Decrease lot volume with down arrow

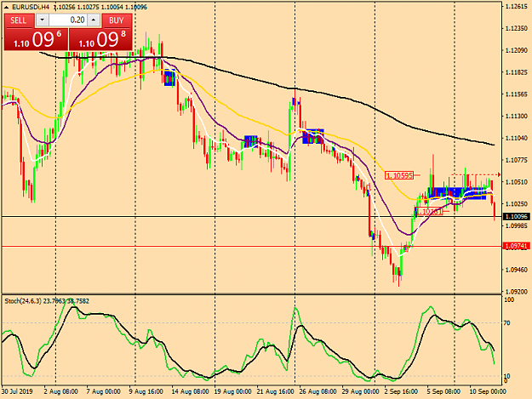pyautogui.click(x=42, y=20)
